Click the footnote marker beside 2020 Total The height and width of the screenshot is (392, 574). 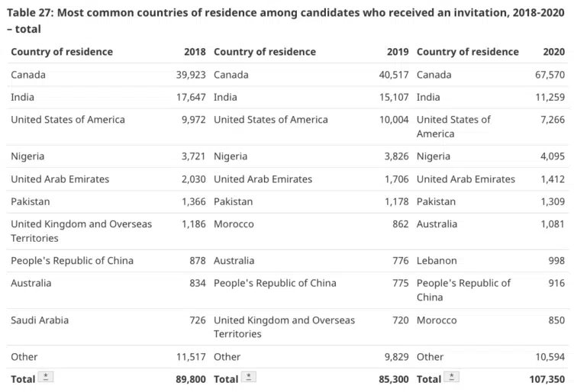click(x=451, y=377)
